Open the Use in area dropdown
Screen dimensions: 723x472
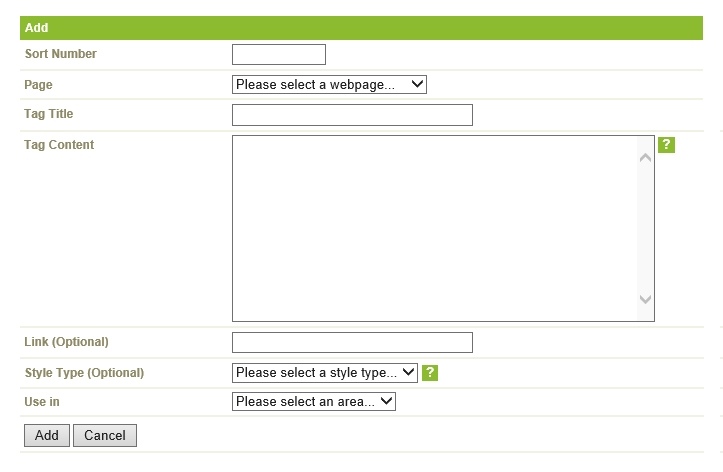(314, 401)
